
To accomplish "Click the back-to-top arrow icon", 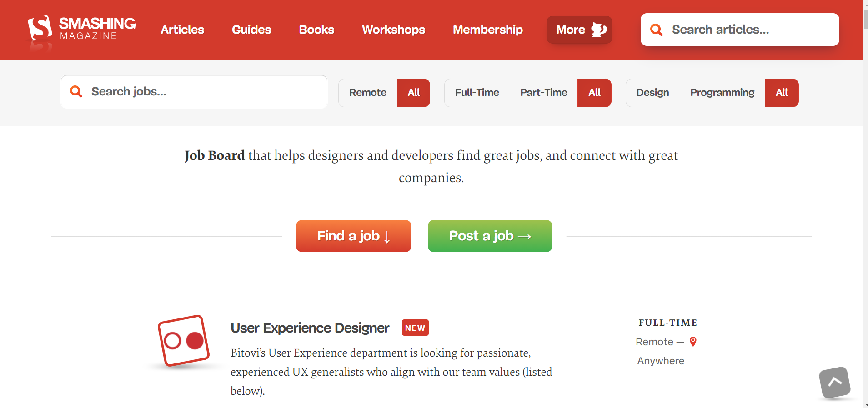I will coord(834,383).
